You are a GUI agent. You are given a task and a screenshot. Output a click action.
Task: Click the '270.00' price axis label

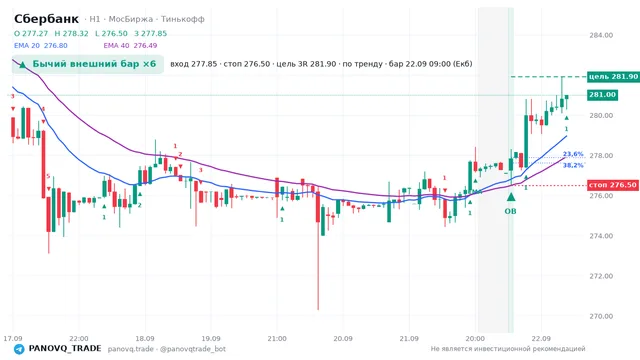click(601, 316)
